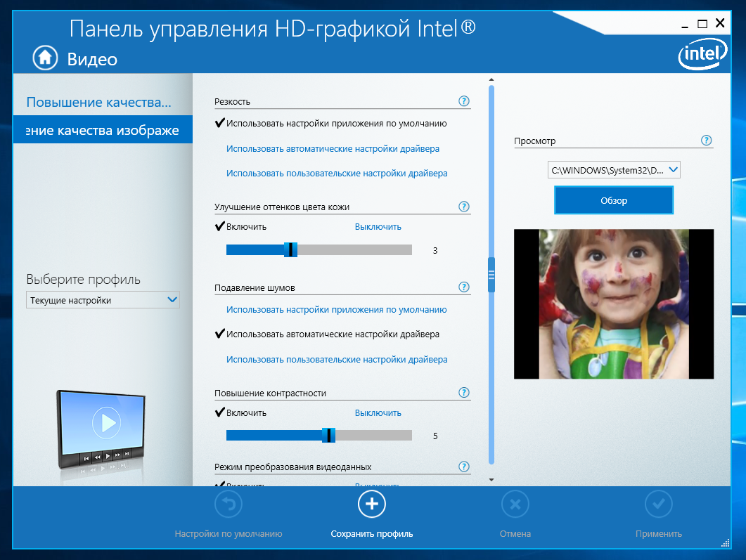Open help for Повышение контрастности section

tap(464, 393)
